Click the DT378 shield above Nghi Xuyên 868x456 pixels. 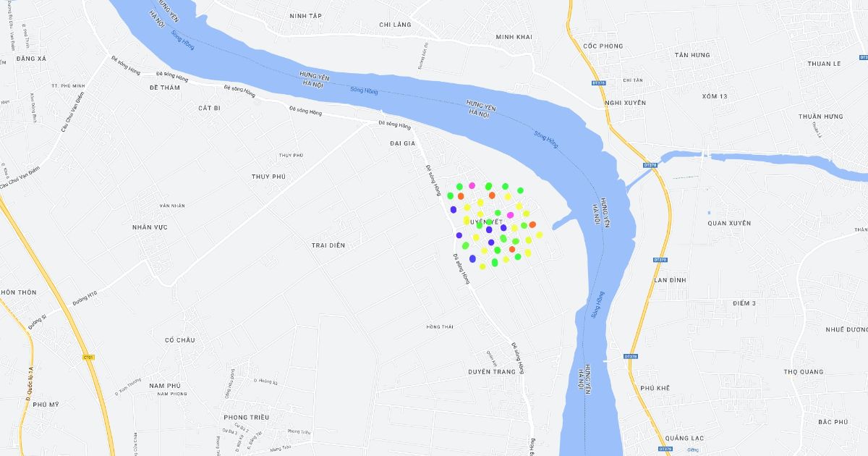tap(598, 83)
